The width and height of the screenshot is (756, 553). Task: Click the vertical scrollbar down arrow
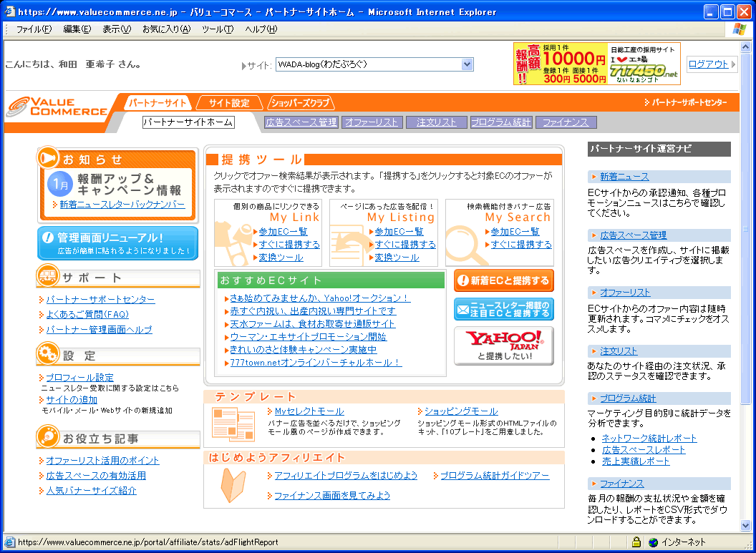pos(745,528)
